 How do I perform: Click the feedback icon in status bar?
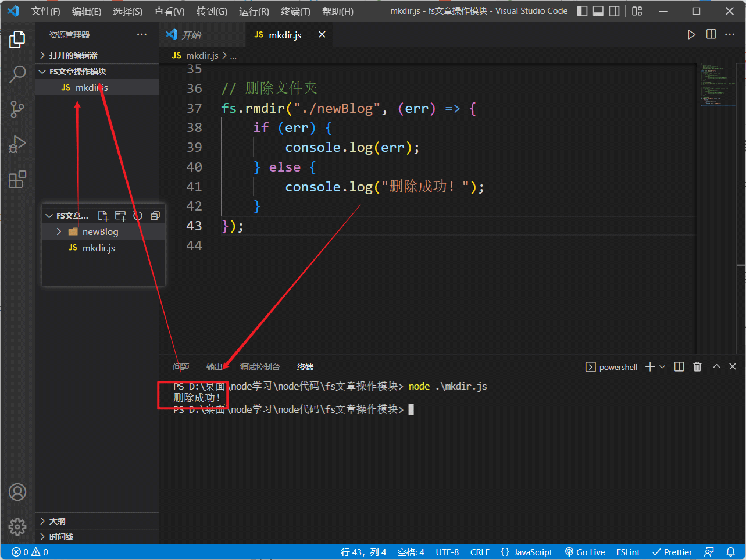[x=709, y=552]
